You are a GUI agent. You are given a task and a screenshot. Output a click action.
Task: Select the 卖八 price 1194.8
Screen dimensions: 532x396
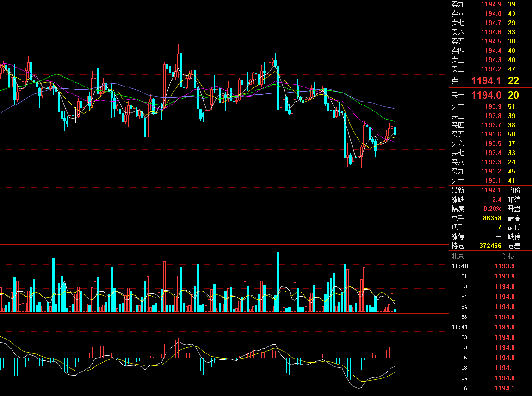(x=491, y=13)
